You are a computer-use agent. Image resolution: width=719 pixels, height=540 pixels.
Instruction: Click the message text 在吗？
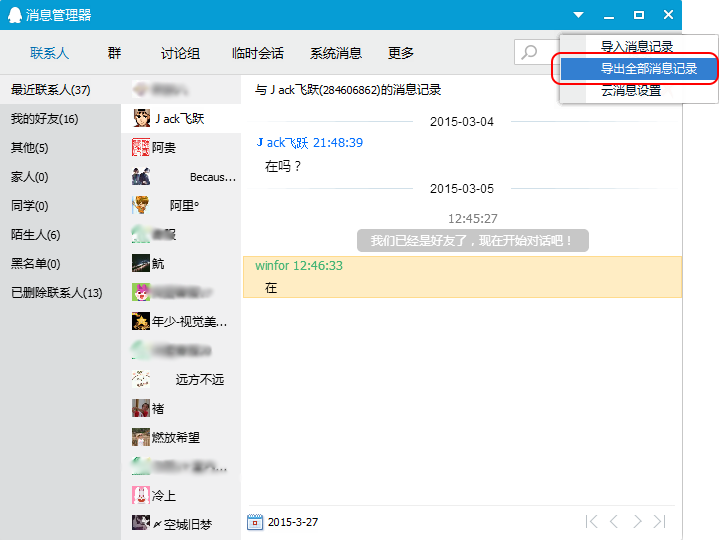[283, 166]
